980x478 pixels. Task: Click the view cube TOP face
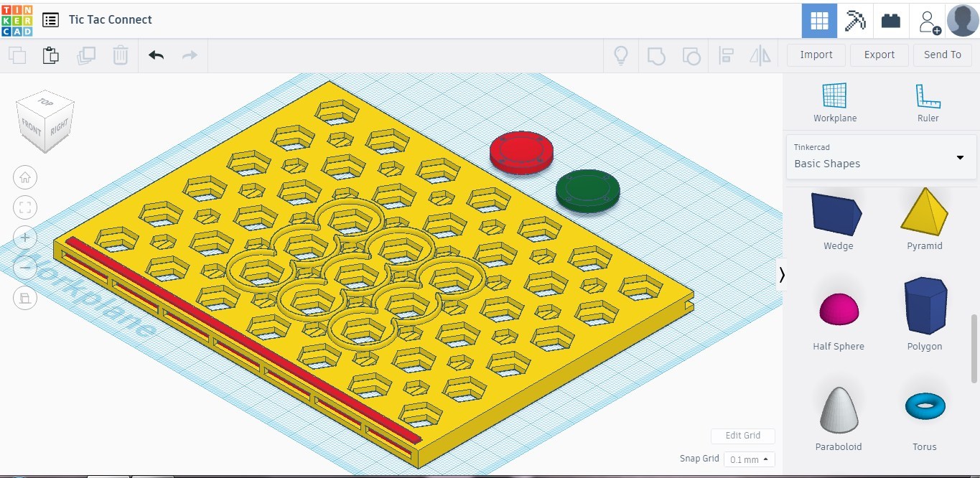[46, 102]
